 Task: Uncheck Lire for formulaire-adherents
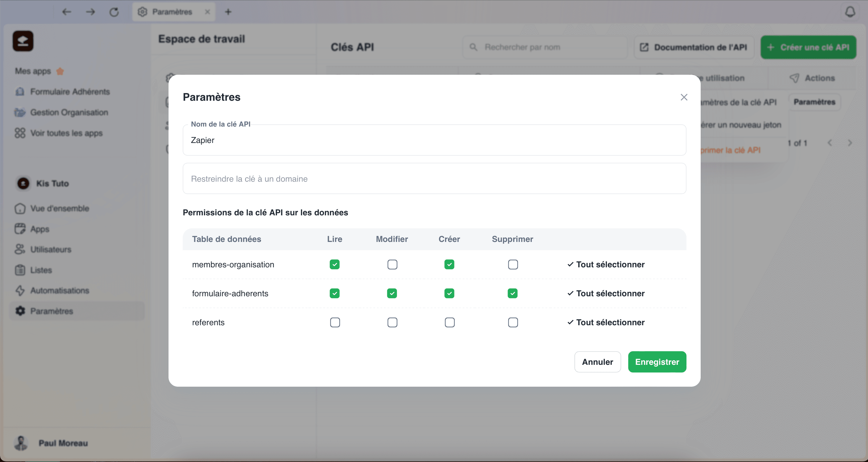click(335, 293)
